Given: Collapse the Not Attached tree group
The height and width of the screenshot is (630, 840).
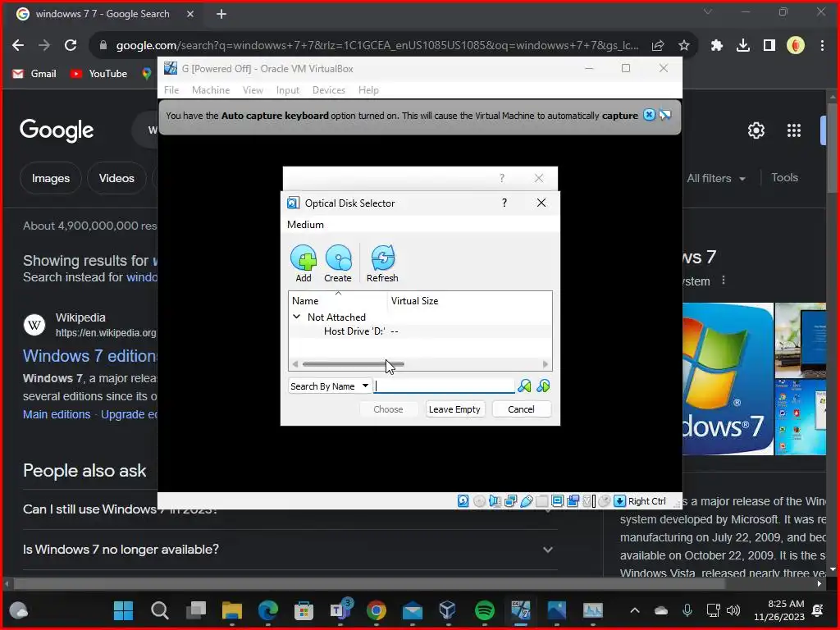Looking at the screenshot, I should tap(296, 317).
